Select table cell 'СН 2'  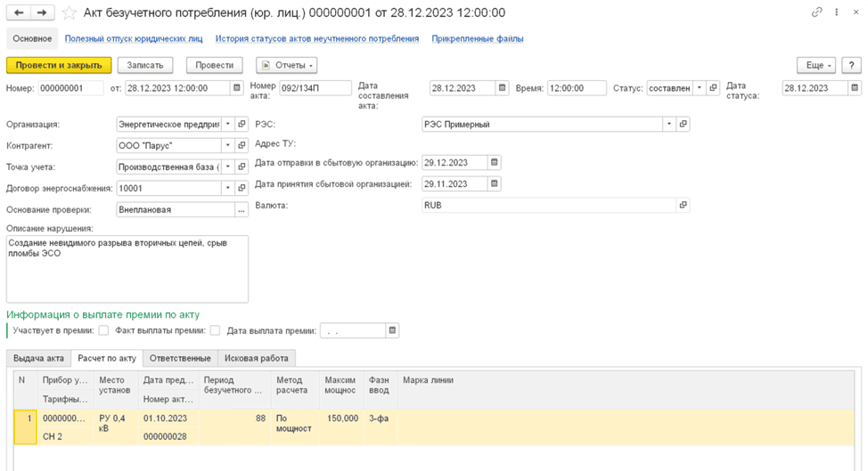point(65,437)
